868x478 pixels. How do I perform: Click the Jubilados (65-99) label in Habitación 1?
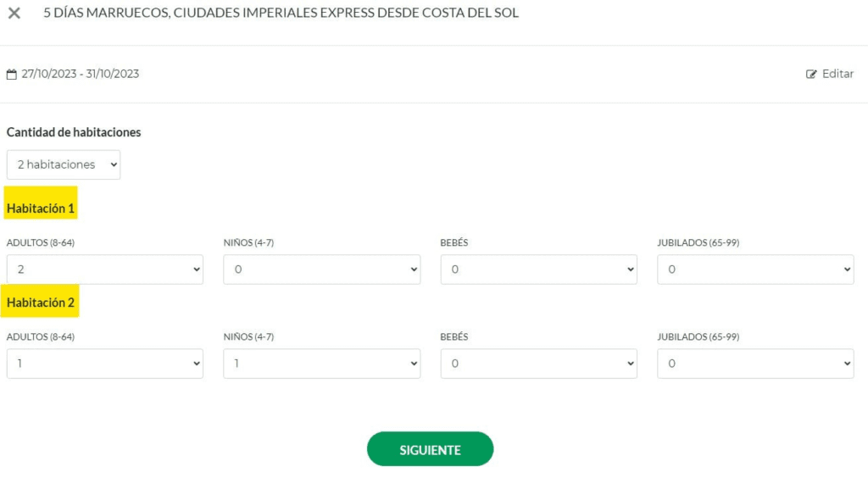click(698, 243)
